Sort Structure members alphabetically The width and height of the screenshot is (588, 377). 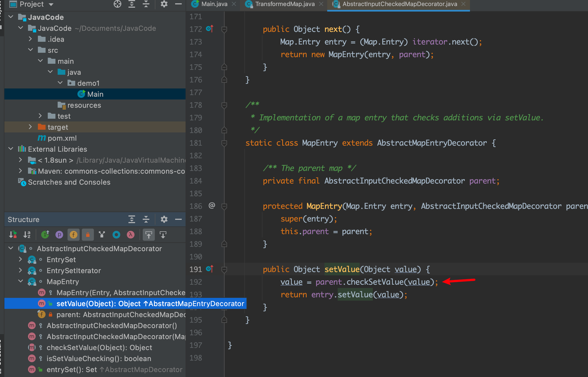point(27,235)
